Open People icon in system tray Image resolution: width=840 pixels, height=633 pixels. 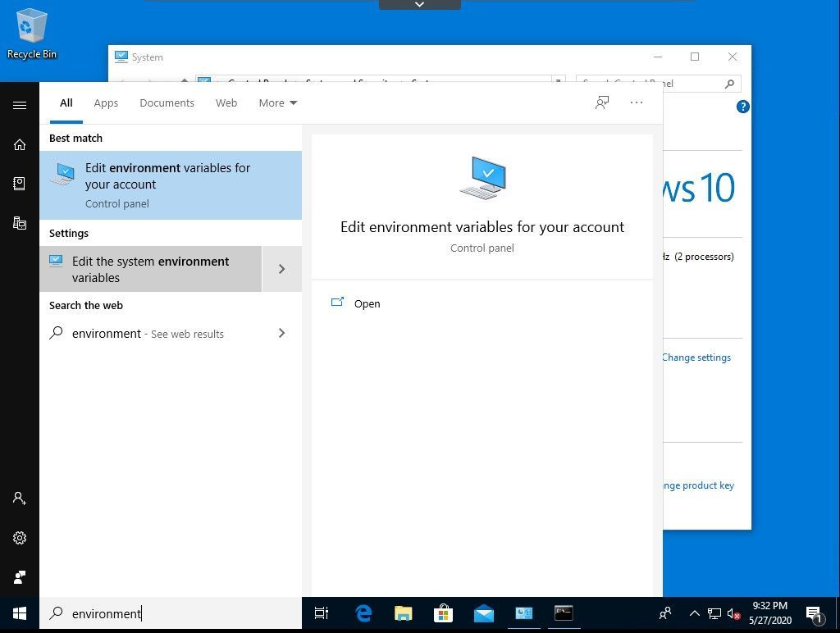coord(665,613)
